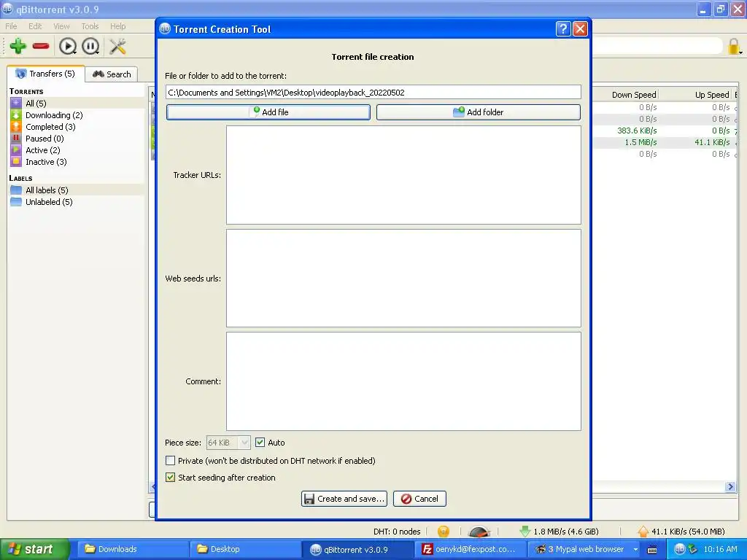Click the 41.1 KiB/s (54.0 MiB) upload status
The height and width of the screenshot is (560, 747).
point(688,532)
